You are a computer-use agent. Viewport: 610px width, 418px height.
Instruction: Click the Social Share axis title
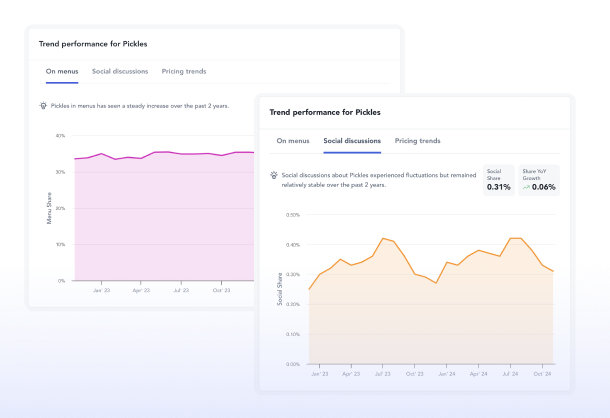pyautogui.click(x=279, y=289)
